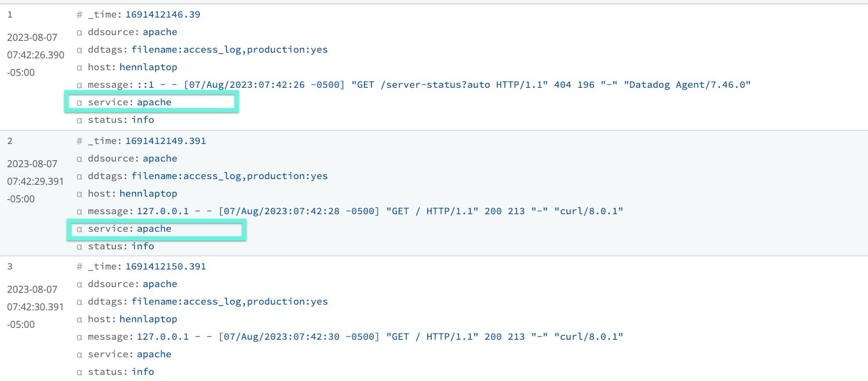The image size is (868, 381).
Task: Click the # type icon beside _time in event 3
Action: (79, 266)
